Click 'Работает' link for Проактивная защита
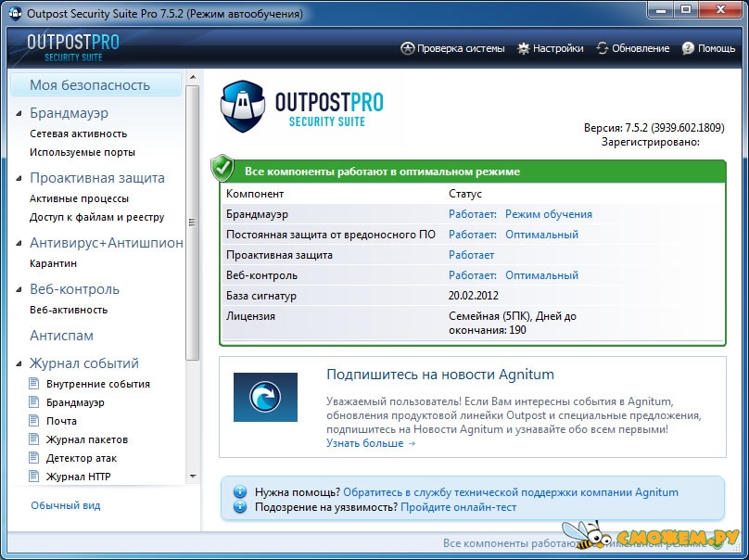The height and width of the screenshot is (560, 749). (472, 255)
